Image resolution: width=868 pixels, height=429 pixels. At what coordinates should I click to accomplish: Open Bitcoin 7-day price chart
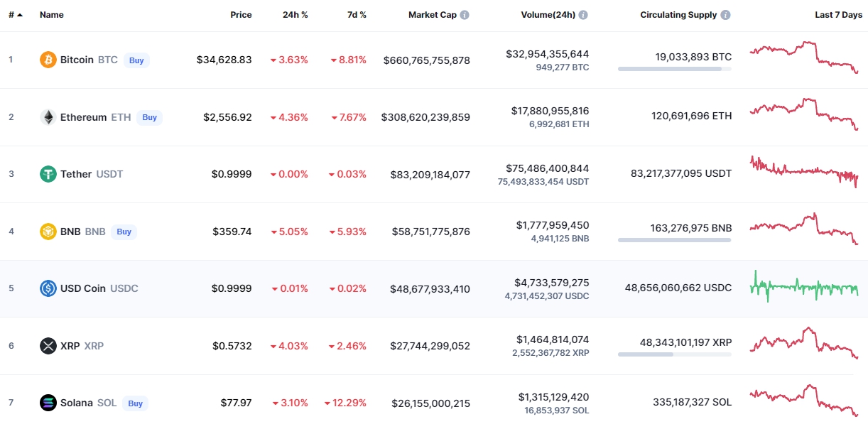pos(804,57)
